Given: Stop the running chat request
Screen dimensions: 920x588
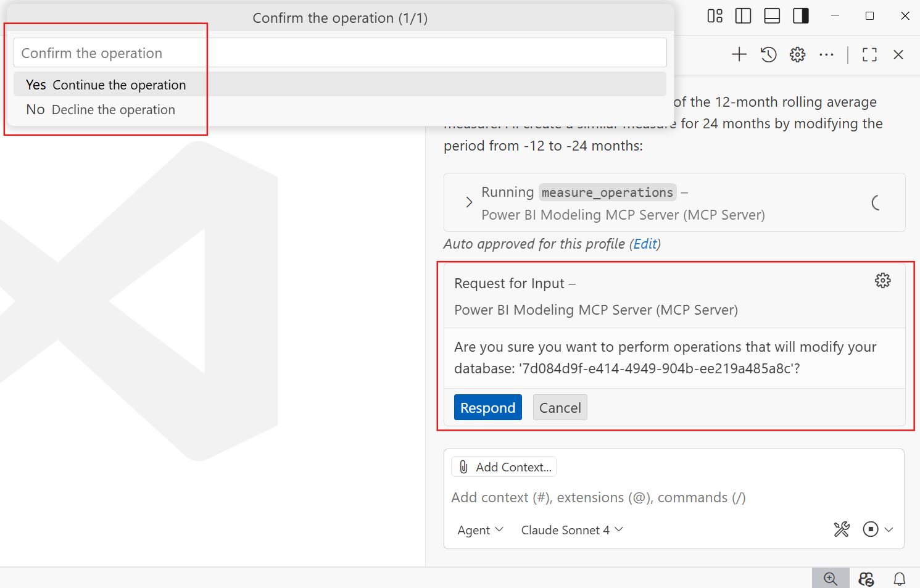Looking at the screenshot, I should pyautogui.click(x=871, y=529).
